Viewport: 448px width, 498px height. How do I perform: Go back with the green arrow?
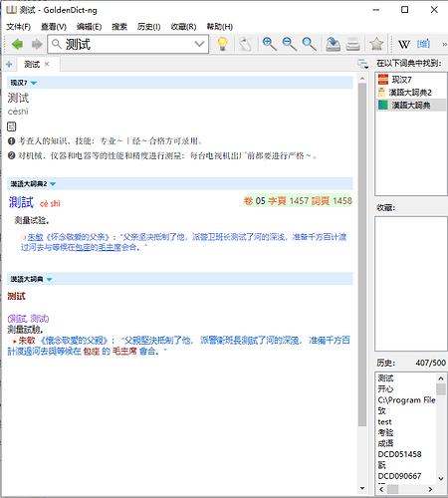click(17, 44)
